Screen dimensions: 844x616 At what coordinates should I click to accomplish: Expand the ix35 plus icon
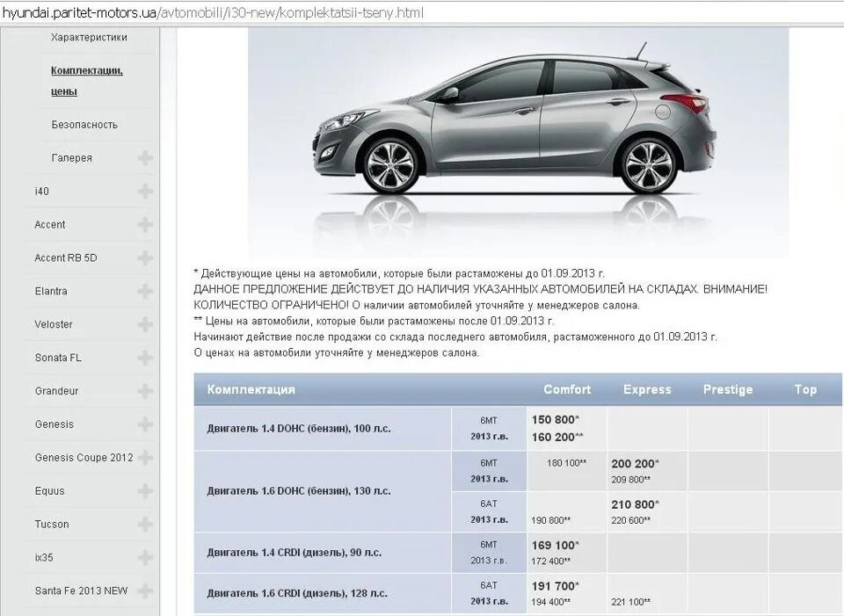coord(145,558)
